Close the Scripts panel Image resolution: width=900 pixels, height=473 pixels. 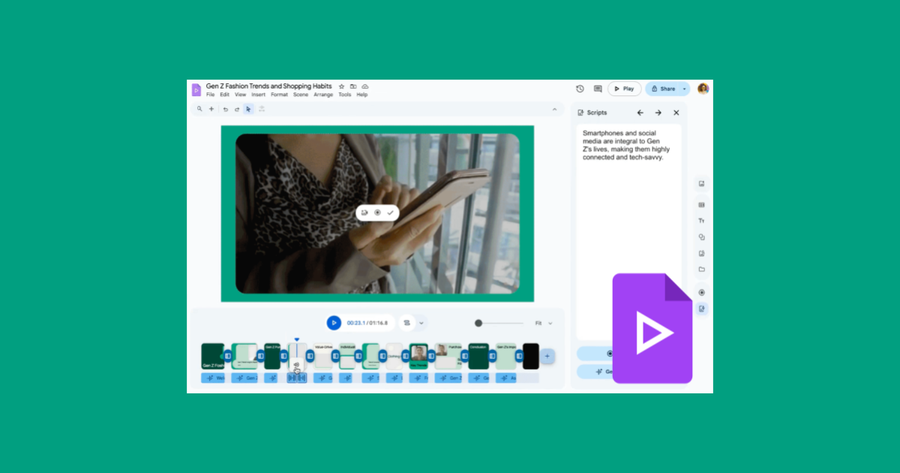(676, 113)
